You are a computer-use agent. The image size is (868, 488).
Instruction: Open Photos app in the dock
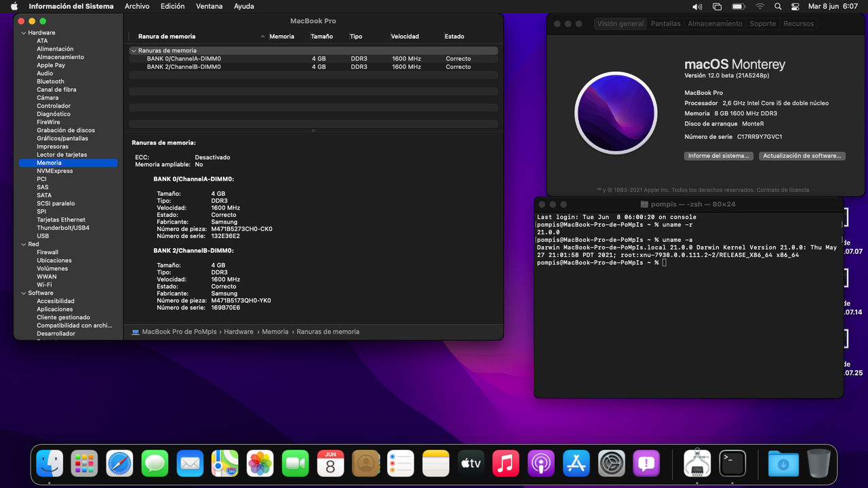pyautogui.click(x=260, y=464)
